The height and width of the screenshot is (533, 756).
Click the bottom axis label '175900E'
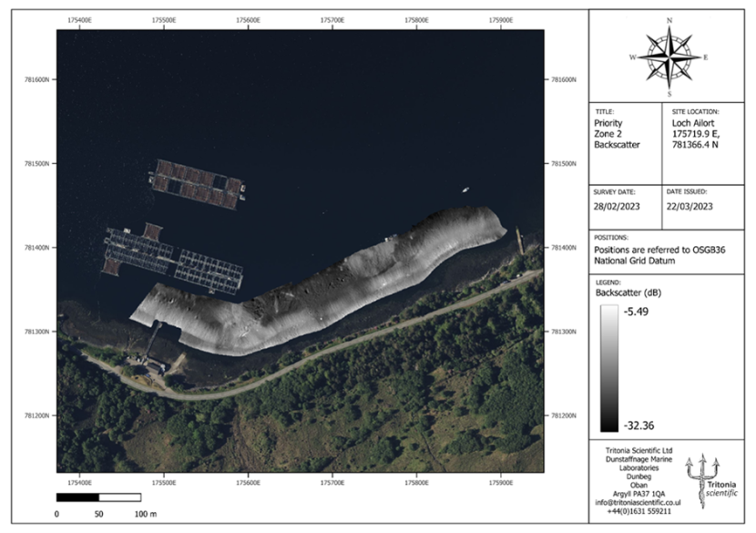[501, 482]
